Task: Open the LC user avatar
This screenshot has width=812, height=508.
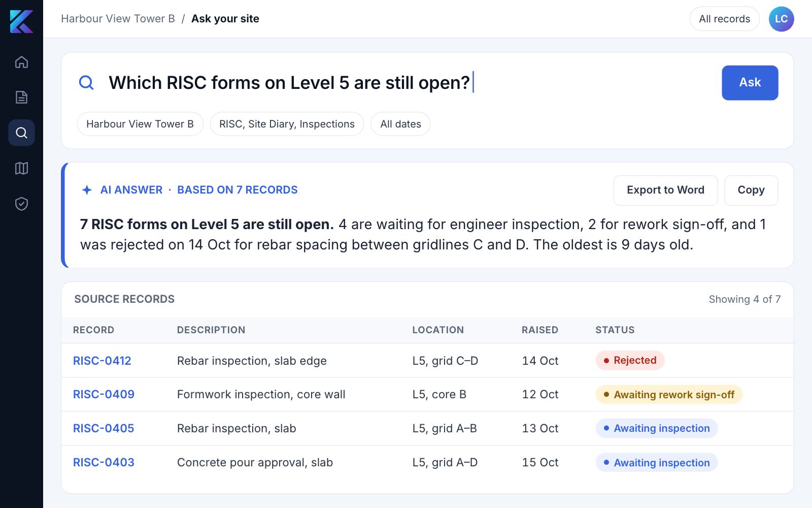Action: 781,19
